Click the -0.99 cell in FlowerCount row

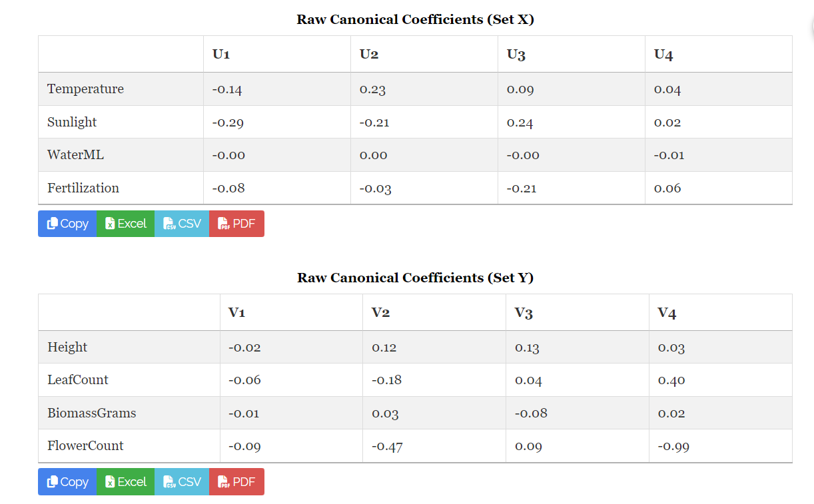pyautogui.click(x=673, y=447)
